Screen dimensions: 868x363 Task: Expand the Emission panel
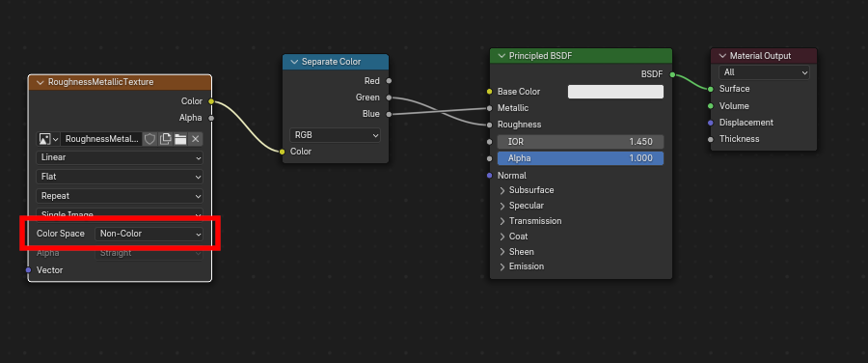[522, 266]
